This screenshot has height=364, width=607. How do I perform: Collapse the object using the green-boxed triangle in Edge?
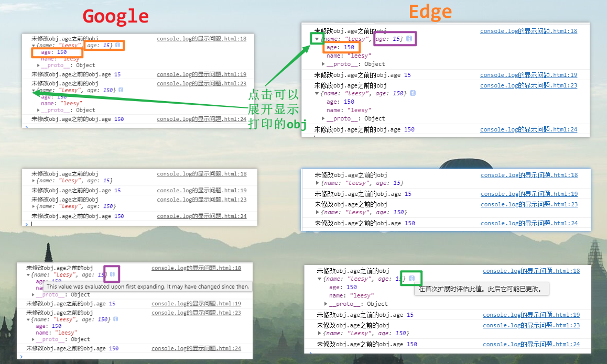point(317,39)
